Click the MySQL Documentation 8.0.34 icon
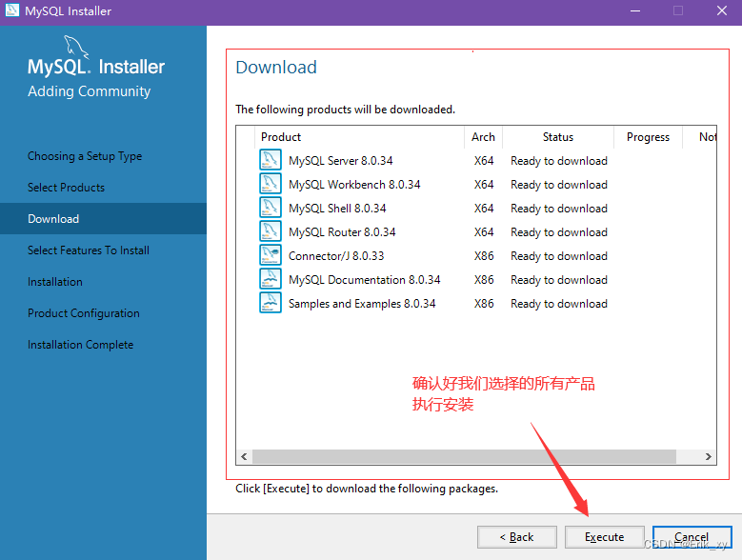Screen dimensions: 742x560 271,279
